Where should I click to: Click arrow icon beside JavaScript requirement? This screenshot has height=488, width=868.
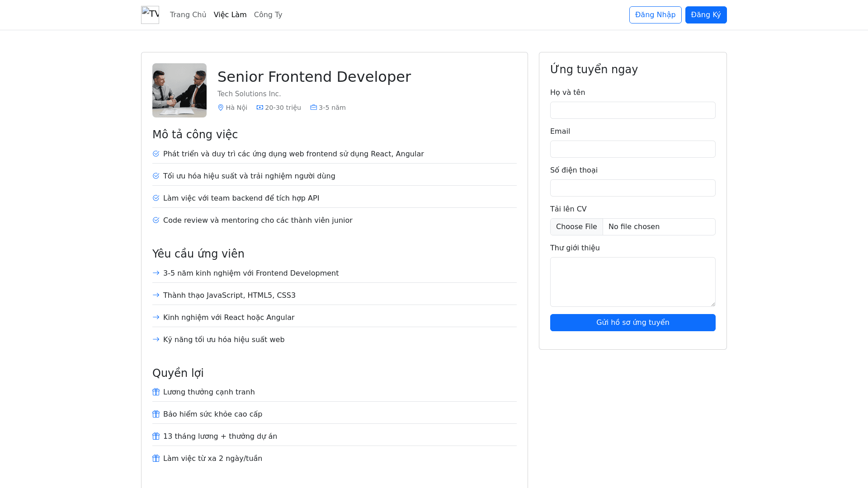[156, 295]
